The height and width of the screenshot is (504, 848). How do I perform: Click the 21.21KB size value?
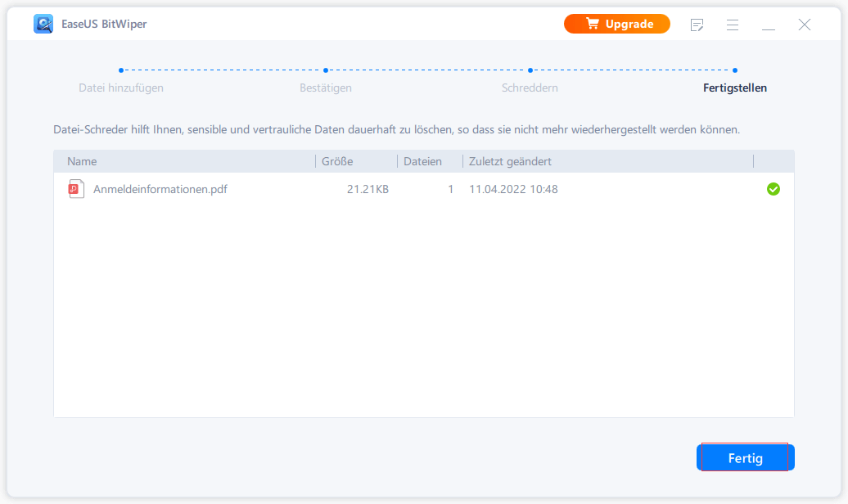click(x=368, y=189)
